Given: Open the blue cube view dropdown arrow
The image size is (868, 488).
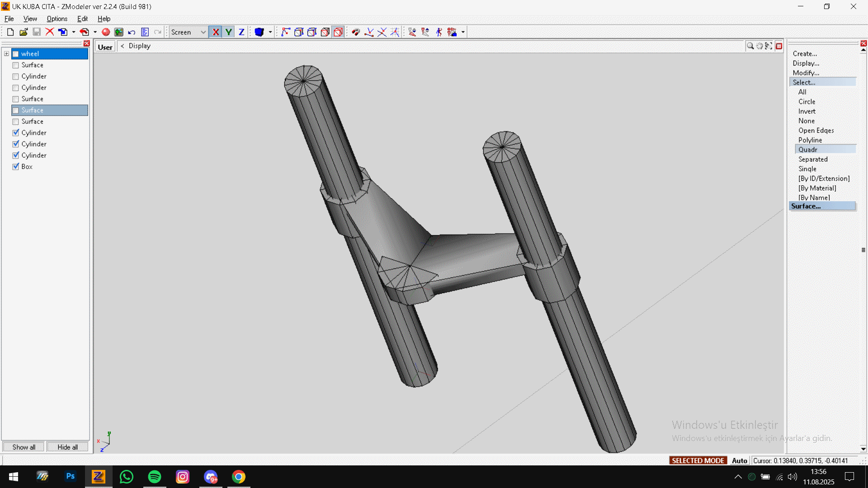Looking at the screenshot, I should pos(270,32).
